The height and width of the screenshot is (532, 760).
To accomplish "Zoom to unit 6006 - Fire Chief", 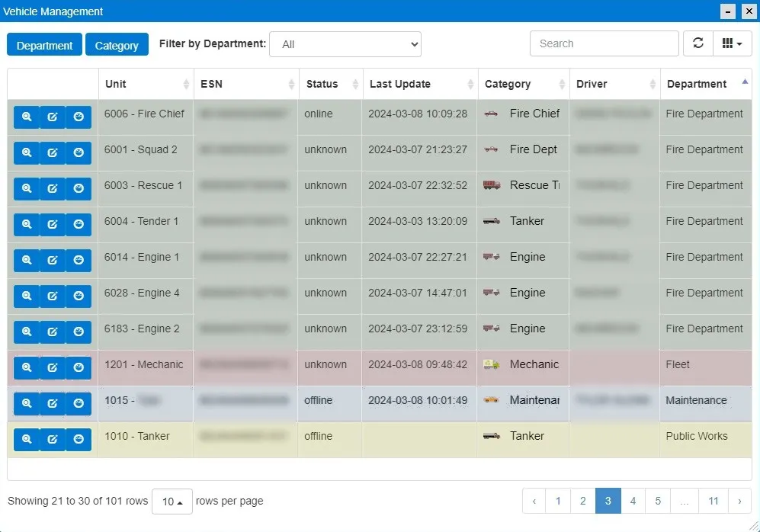I will 27,117.
